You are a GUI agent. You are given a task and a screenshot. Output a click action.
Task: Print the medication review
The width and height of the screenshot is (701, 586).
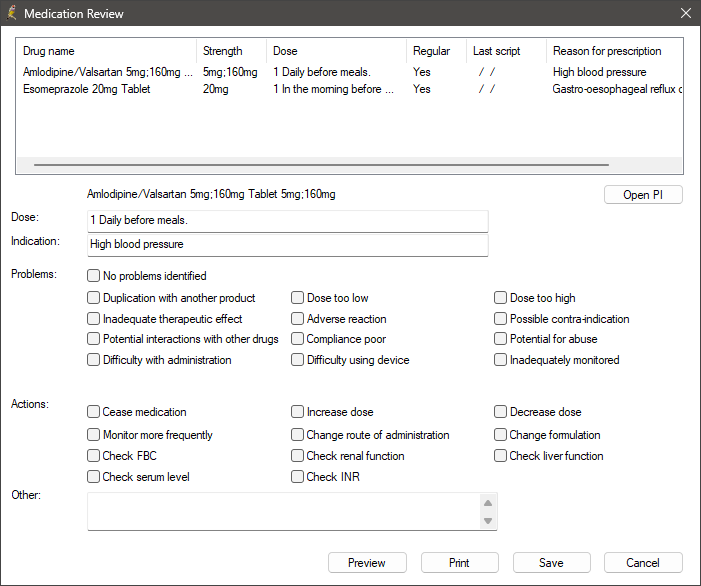[x=459, y=563]
